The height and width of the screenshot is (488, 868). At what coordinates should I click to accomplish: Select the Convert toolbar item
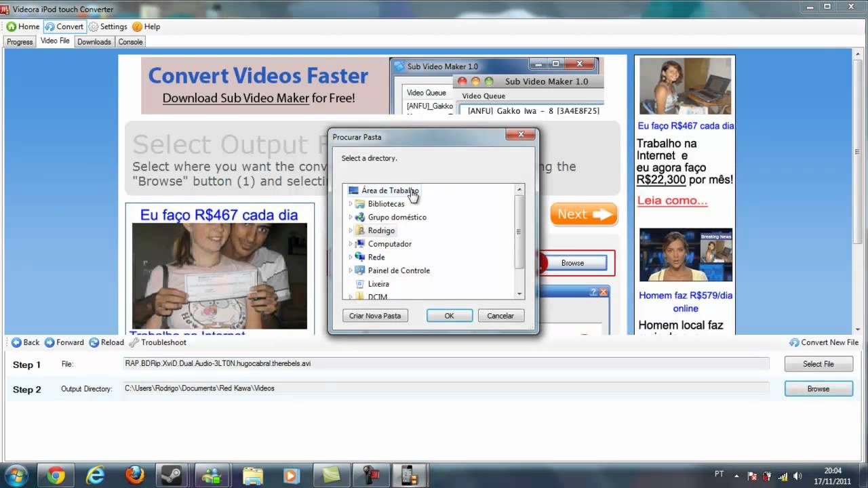[x=64, y=26]
